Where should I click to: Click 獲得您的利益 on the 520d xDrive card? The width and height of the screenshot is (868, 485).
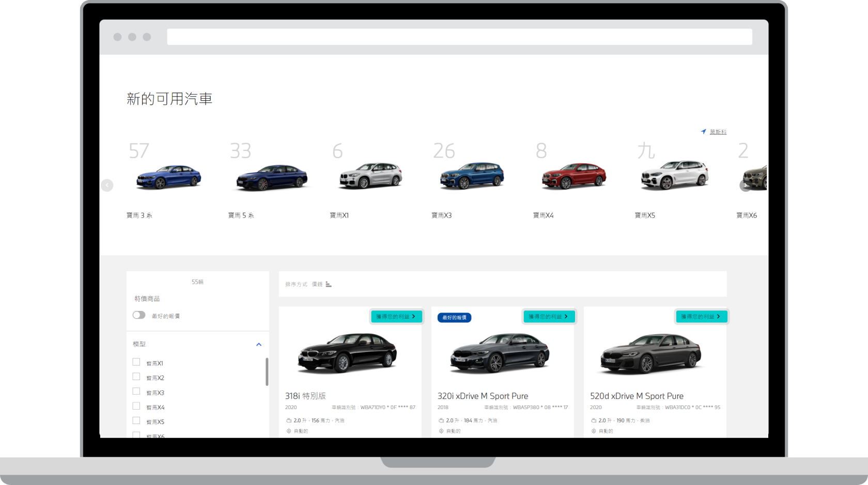(x=701, y=317)
